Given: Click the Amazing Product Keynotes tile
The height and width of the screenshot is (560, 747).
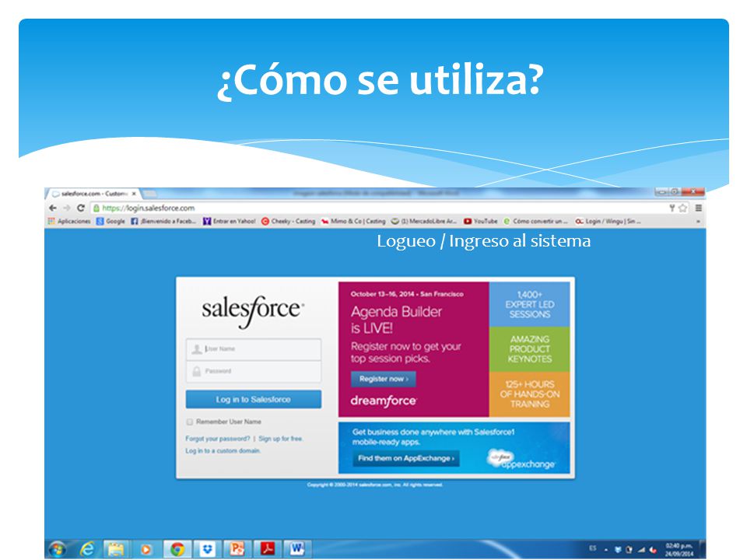Looking at the screenshot, I should tap(529, 349).
